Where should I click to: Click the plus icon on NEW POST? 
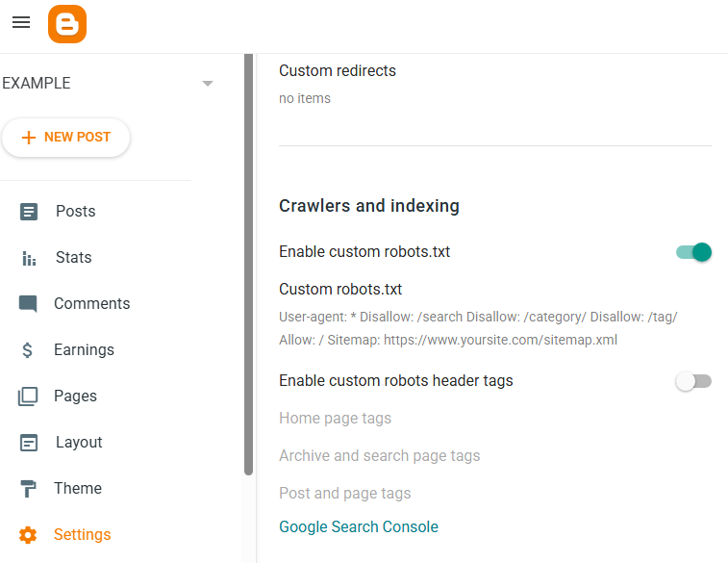(x=29, y=137)
